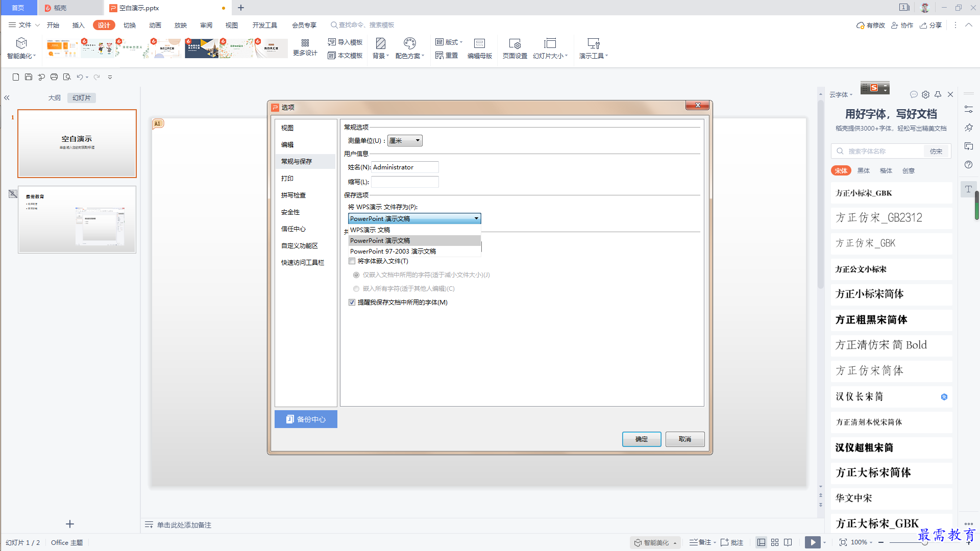Click the 确定 button in options dialog

click(x=642, y=439)
